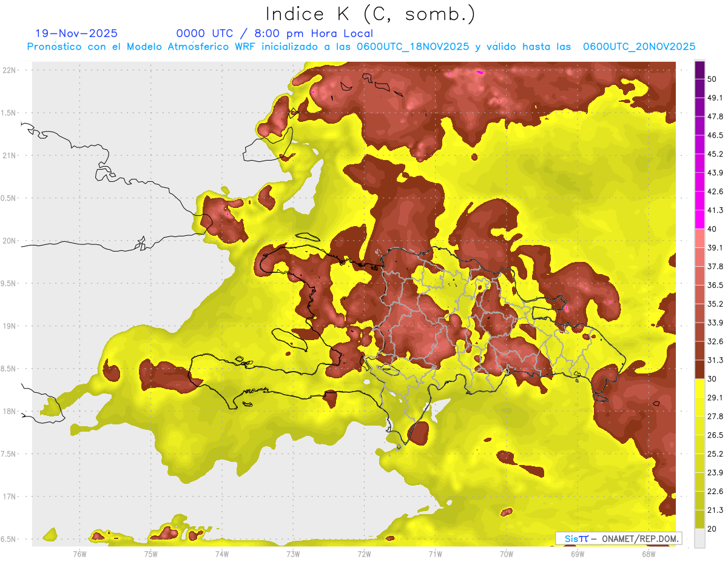Click the '17N' latitude label

[x=10, y=497]
